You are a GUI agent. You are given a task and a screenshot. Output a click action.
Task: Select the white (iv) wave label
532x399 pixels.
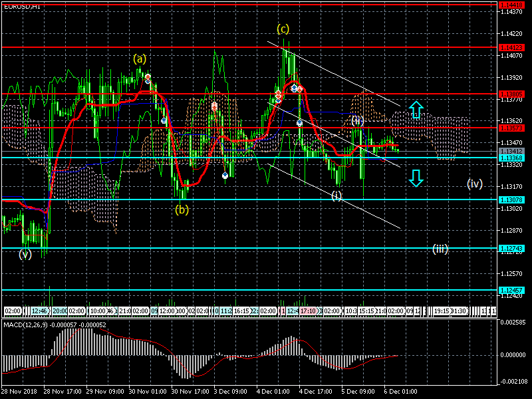474,184
